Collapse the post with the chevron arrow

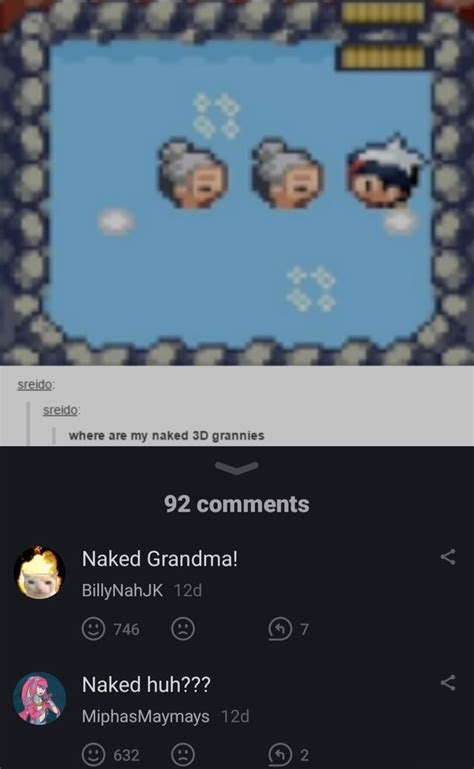click(237, 468)
